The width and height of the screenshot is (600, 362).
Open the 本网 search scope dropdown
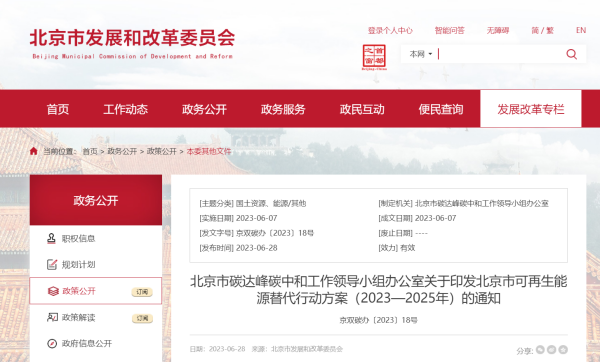(421, 54)
